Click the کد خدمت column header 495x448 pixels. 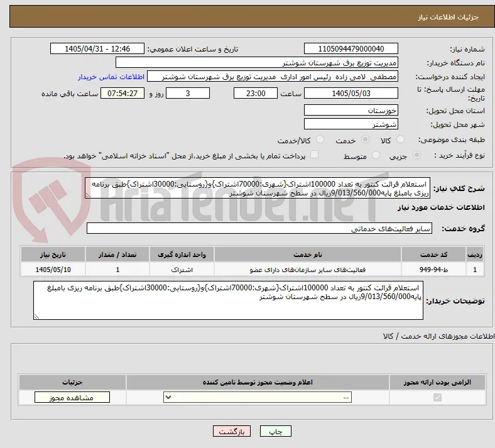tap(434, 254)
